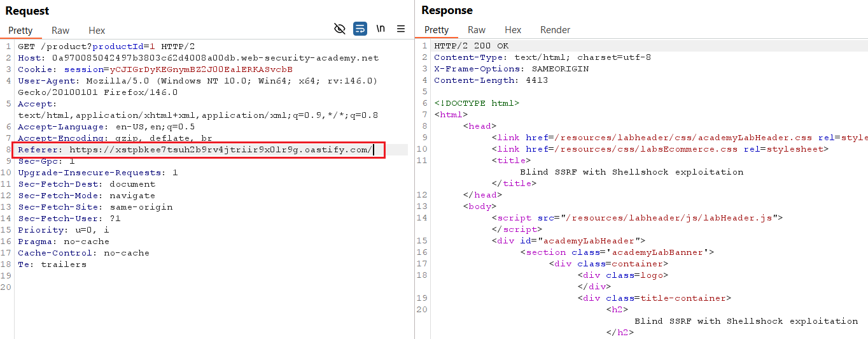Click the div class=container line

pyautogui.click(x=608, y=264)
